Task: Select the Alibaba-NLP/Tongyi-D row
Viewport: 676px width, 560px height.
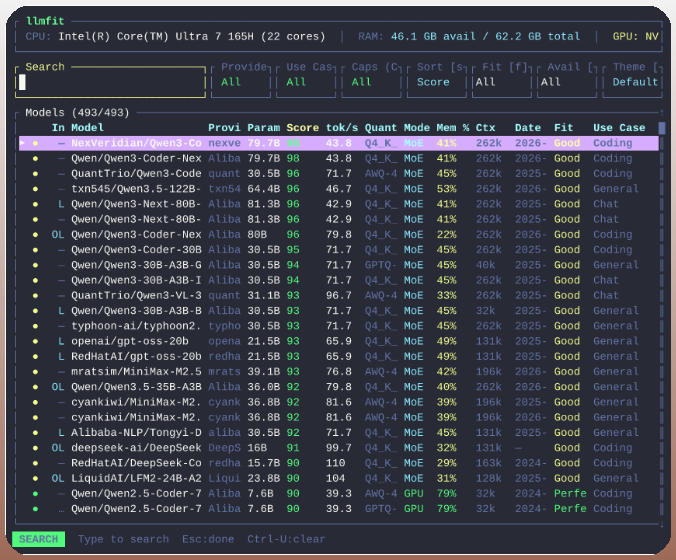Action: (x=339, y=432)
